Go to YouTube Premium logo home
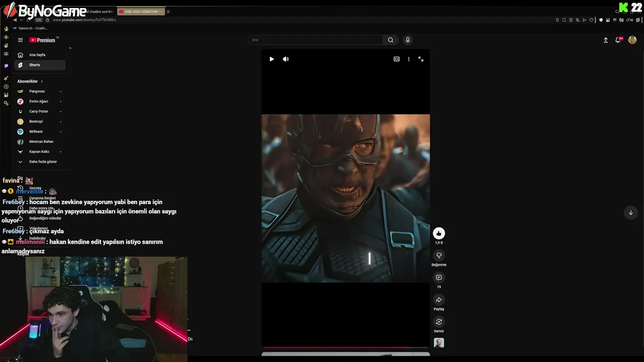 pyautogui.click(x=43, y=40)
